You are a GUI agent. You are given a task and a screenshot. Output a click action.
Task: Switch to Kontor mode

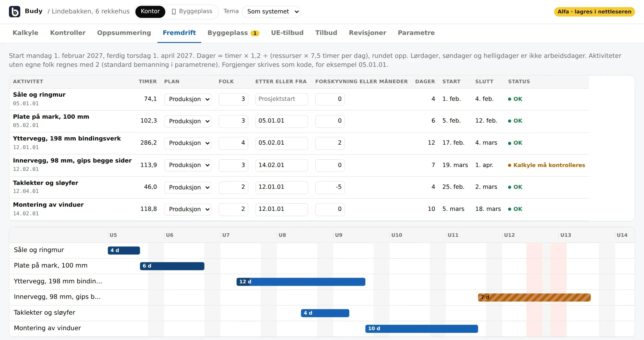(x=150, y=12)
